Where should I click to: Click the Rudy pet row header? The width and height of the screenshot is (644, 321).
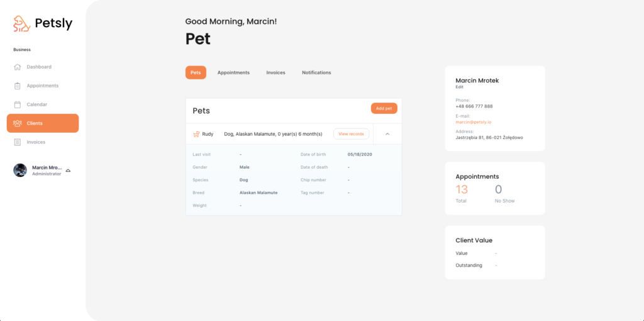coord(279,134)
